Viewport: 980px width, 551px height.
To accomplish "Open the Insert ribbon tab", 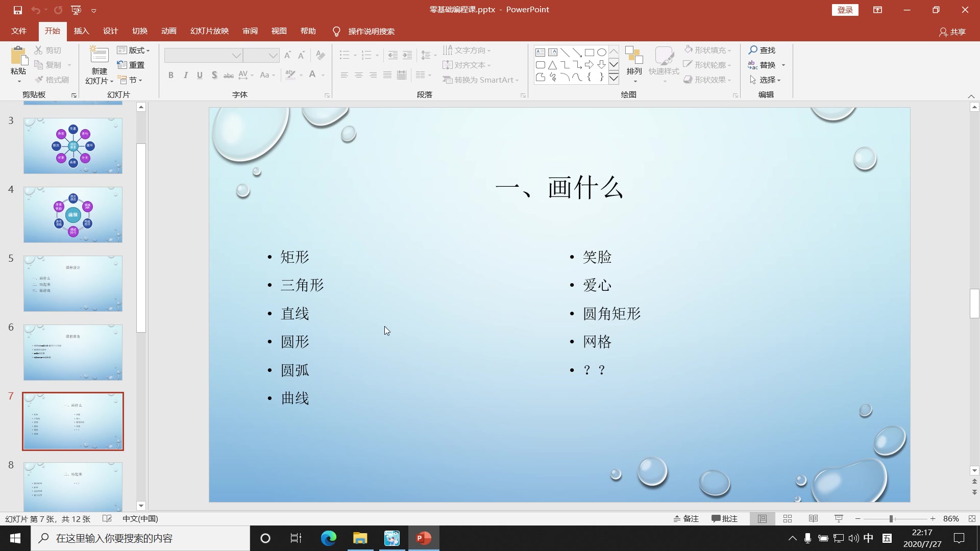I will [x=81, y=31].
